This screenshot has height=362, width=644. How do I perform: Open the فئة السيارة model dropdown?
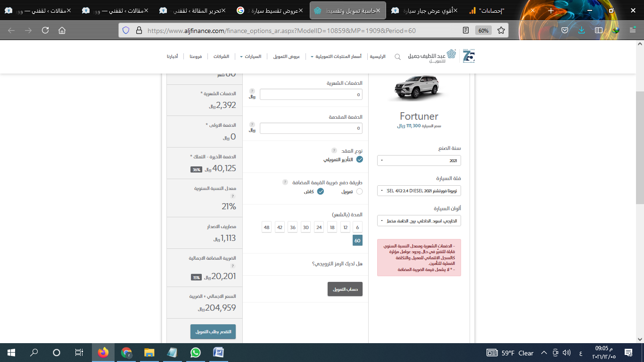(419, 190)
